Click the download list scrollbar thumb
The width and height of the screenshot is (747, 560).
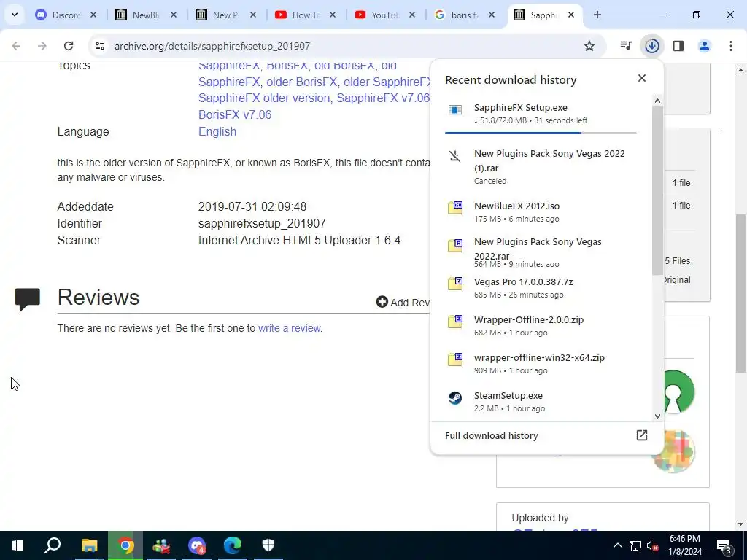tap(657, 190)
